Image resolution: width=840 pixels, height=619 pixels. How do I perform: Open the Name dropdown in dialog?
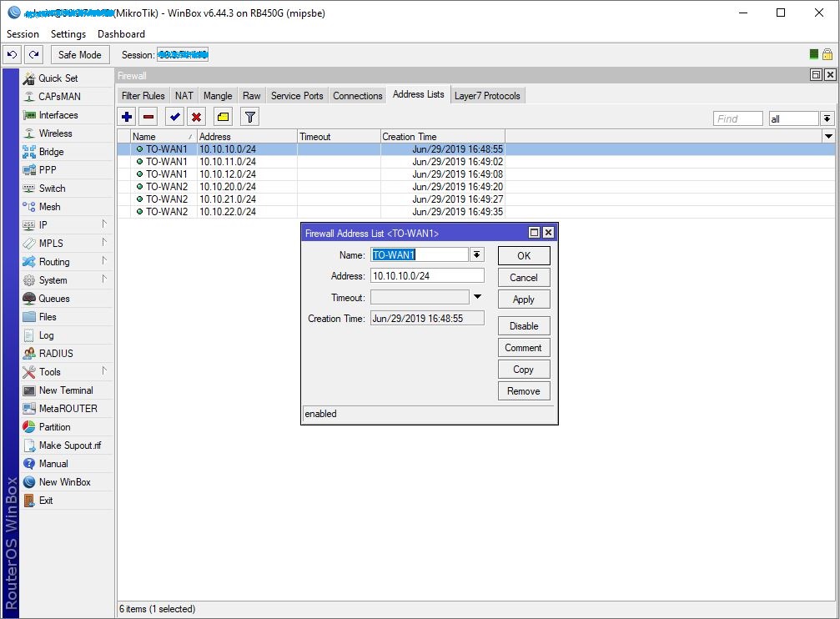click(x=477, y=254)
